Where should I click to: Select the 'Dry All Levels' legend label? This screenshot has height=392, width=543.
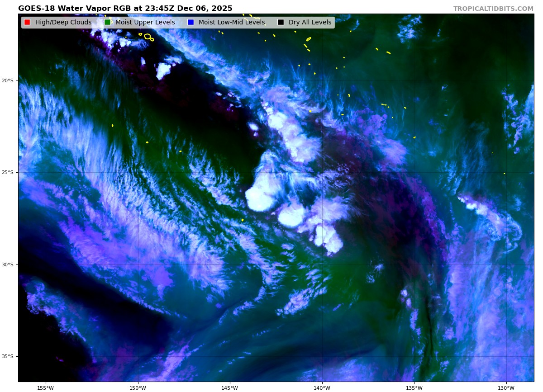click(x=310, y=22)
